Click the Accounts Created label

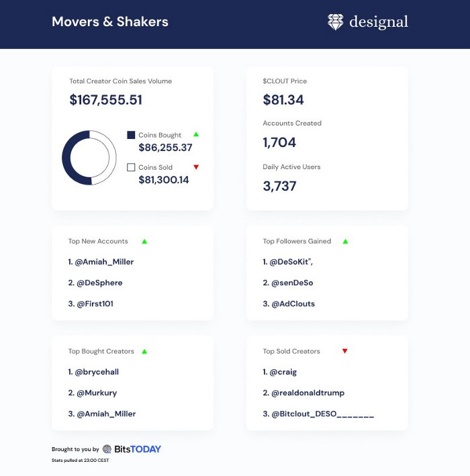(x=292, y=124)
